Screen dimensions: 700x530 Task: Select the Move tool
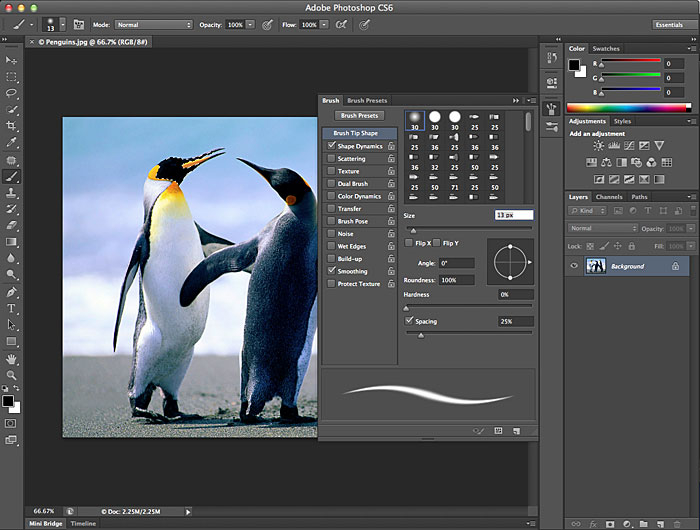pos(12,61)
